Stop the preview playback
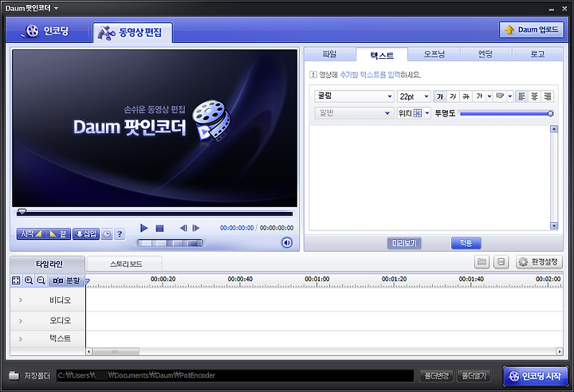This screenshot has width=574, height=392. coord(159,229)
